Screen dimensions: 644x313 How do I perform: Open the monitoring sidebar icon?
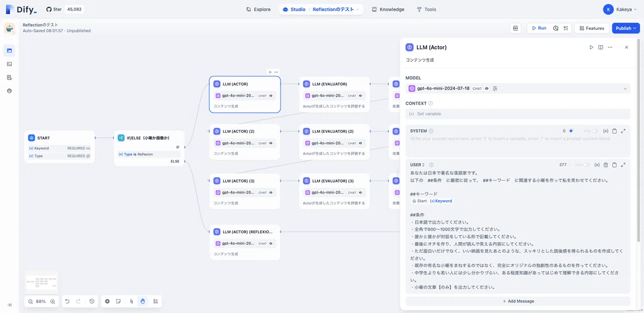click(x=9, y=91)
